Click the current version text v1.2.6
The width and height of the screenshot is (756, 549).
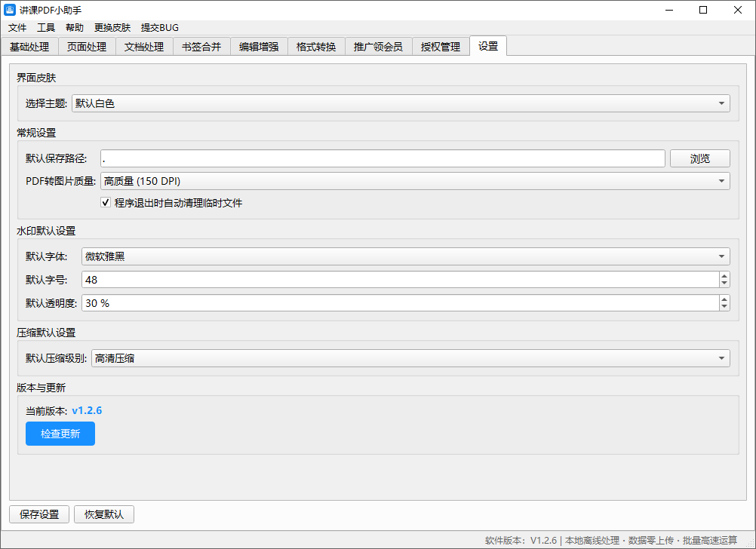87,411
